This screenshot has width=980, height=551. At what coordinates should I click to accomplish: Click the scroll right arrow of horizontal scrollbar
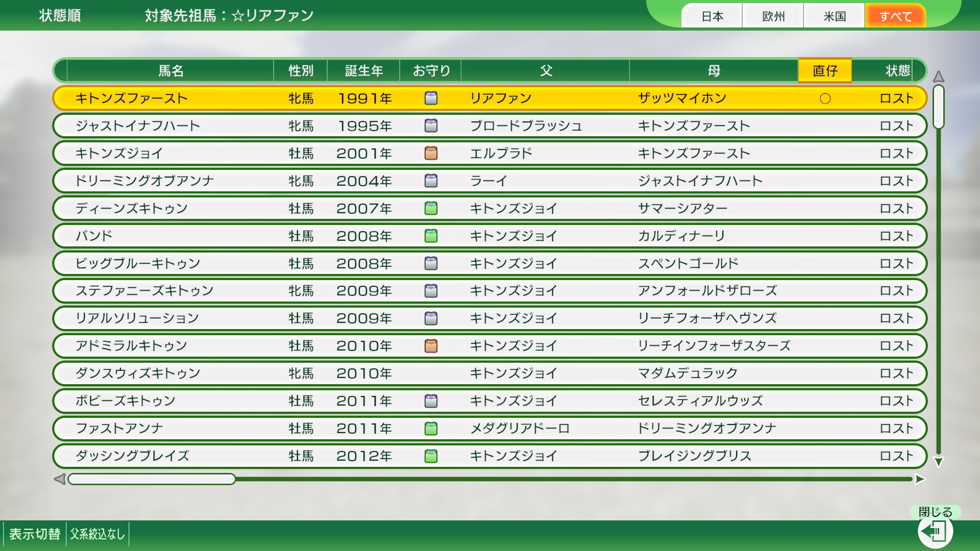[920, 479]
